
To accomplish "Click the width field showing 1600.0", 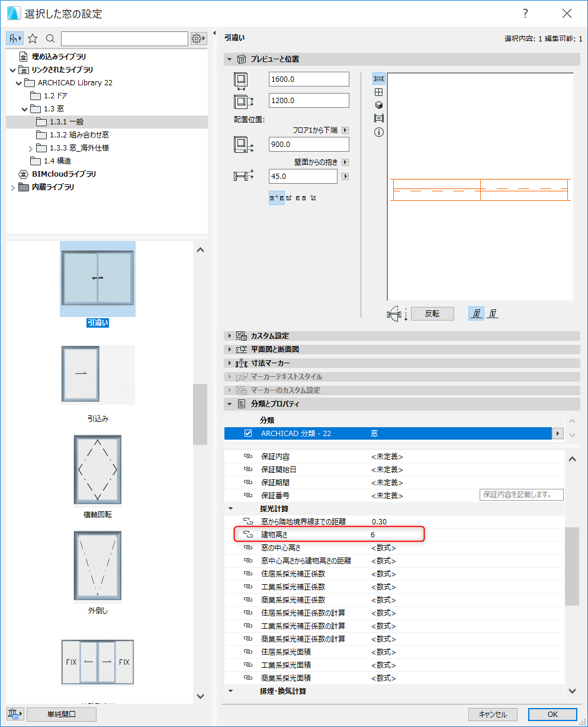I will 309,79.
